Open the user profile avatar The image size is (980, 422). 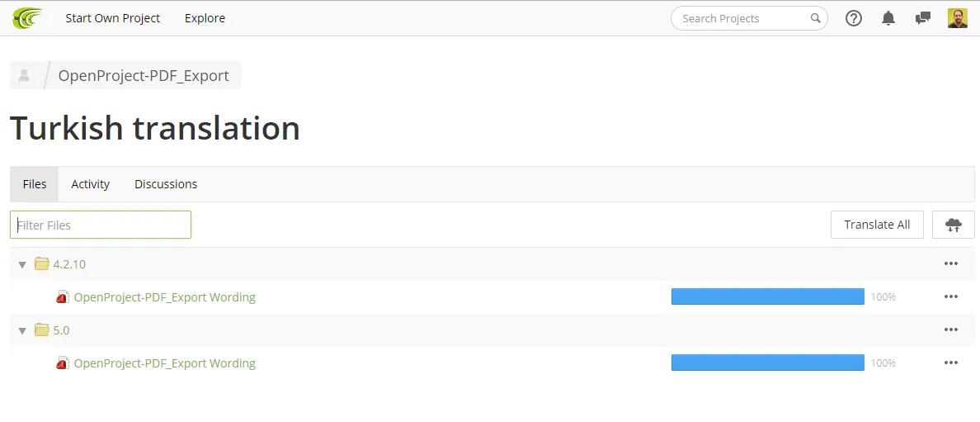click(x=958, y=18)
